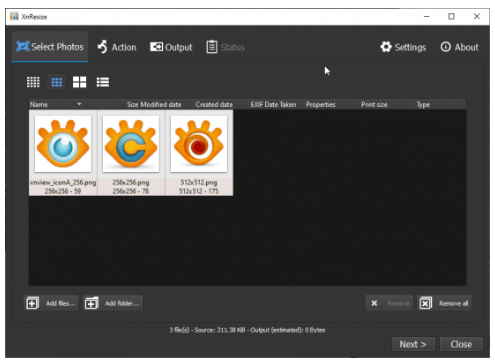Click the Close button at bottom

tap(461, 344)
